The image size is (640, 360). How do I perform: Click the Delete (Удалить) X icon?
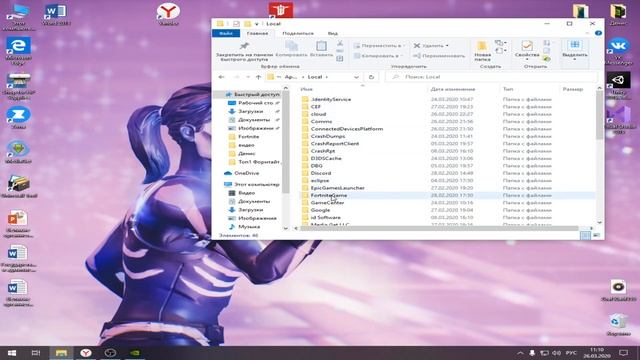click(x=417, y=45)
